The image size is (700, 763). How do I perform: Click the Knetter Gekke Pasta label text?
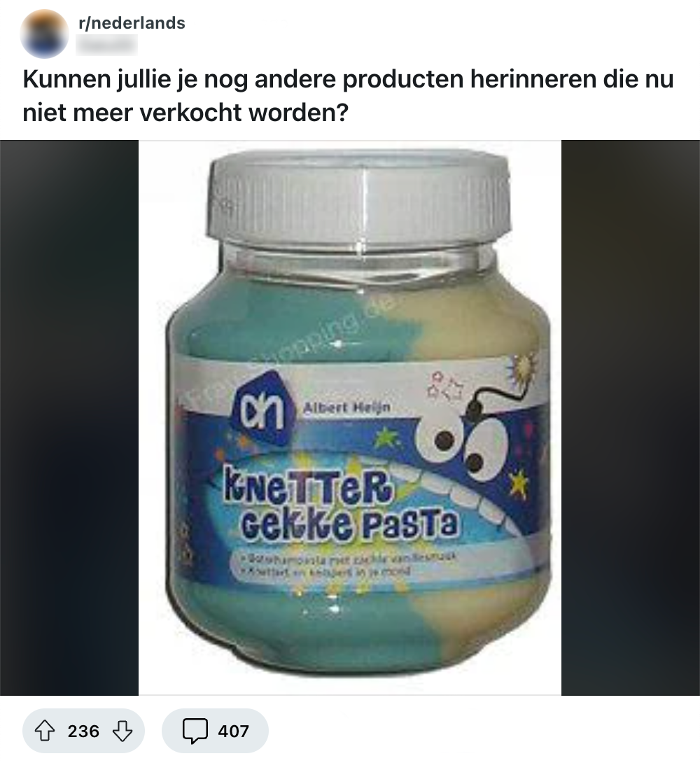pyautogui.click(x=340, y=505)
